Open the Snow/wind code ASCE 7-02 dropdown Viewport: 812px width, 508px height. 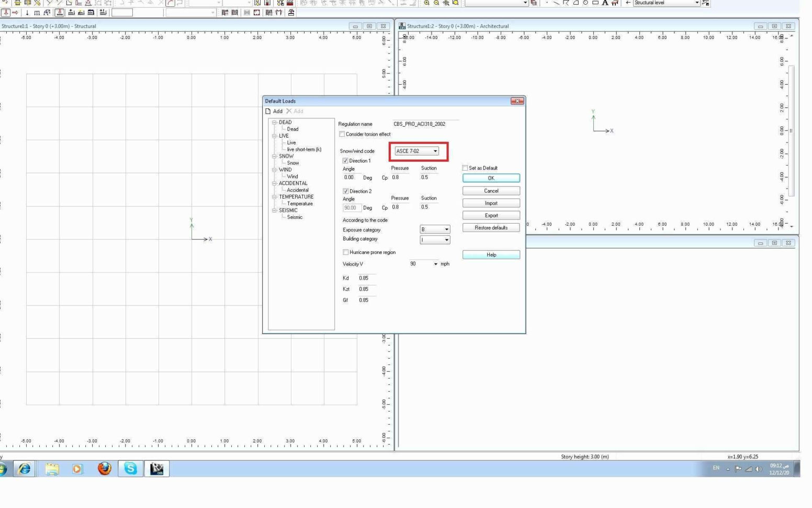point(435,151)
